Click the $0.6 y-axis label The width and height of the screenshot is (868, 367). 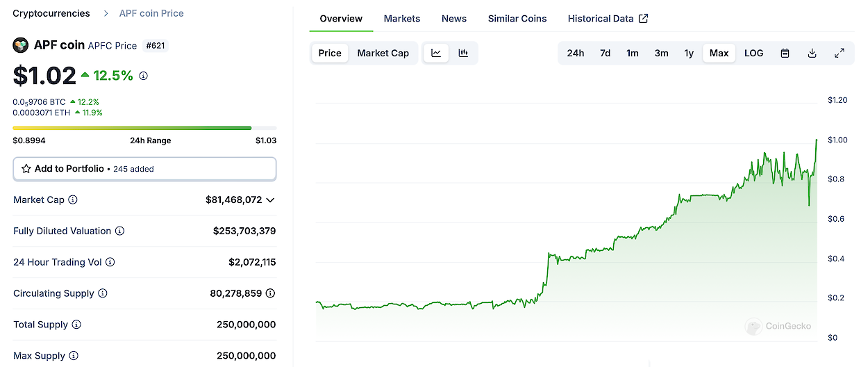[835, 219]
